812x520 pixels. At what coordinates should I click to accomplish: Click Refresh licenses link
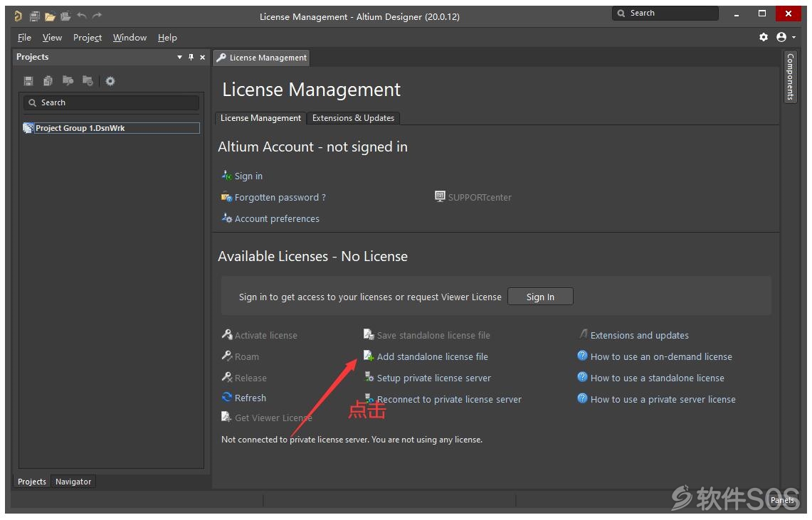(250, 398)
